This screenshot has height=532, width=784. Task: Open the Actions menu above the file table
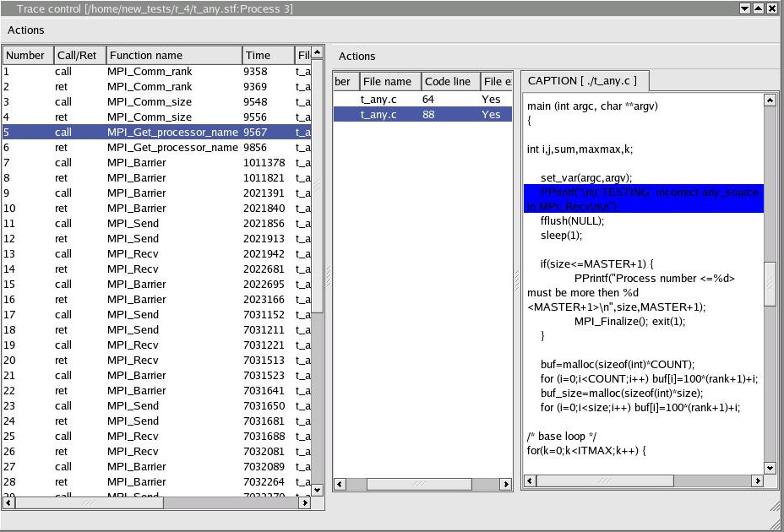pos(357,57)
